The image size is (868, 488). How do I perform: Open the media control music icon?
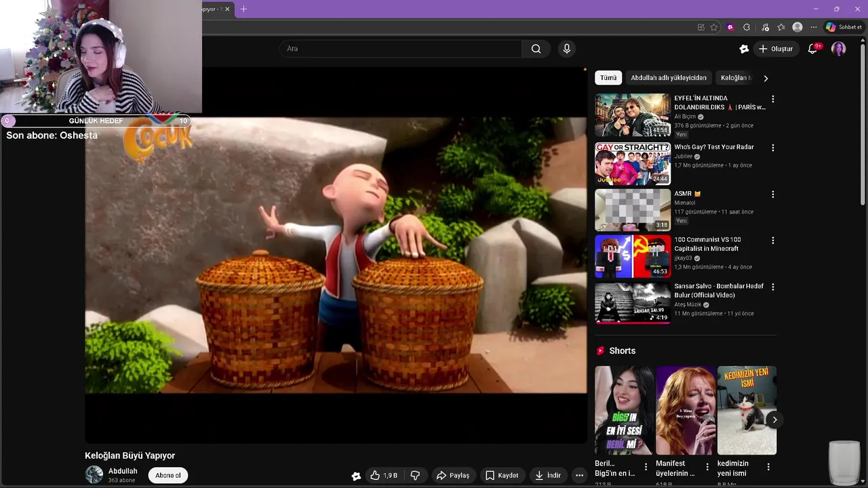[765, 27]
